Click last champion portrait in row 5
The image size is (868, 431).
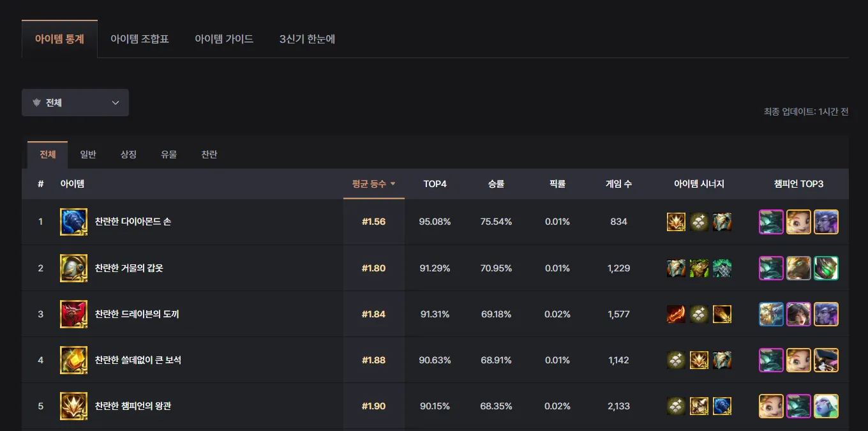pos(827,406)
